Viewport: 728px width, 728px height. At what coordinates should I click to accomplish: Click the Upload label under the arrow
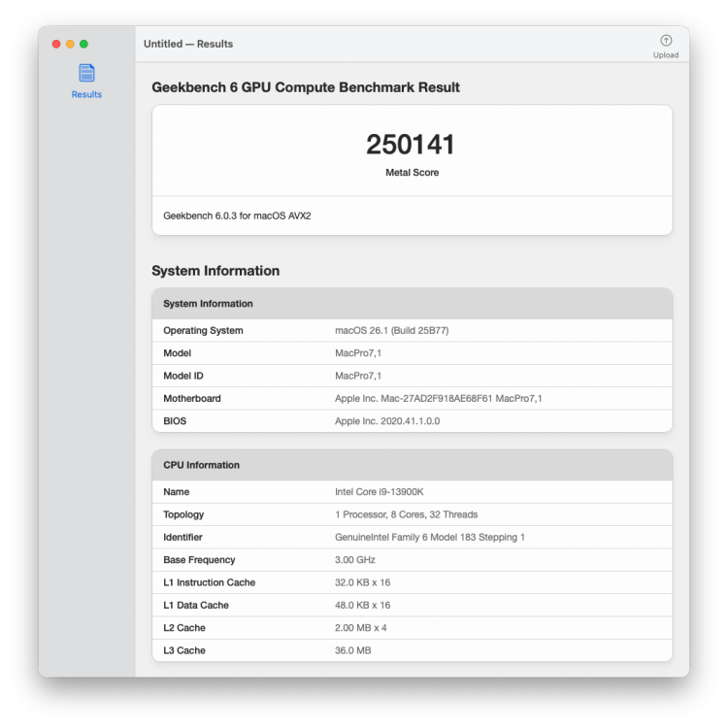coord(666,54)
